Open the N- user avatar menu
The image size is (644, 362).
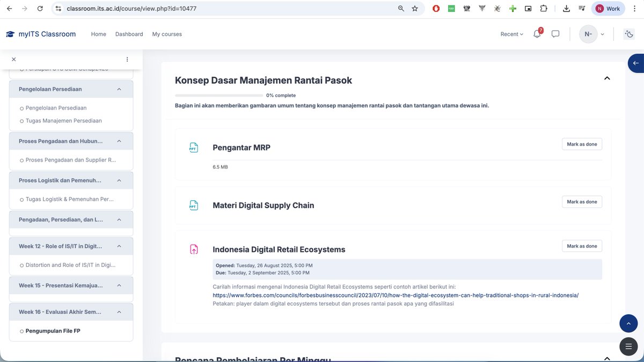coord(592,34)
